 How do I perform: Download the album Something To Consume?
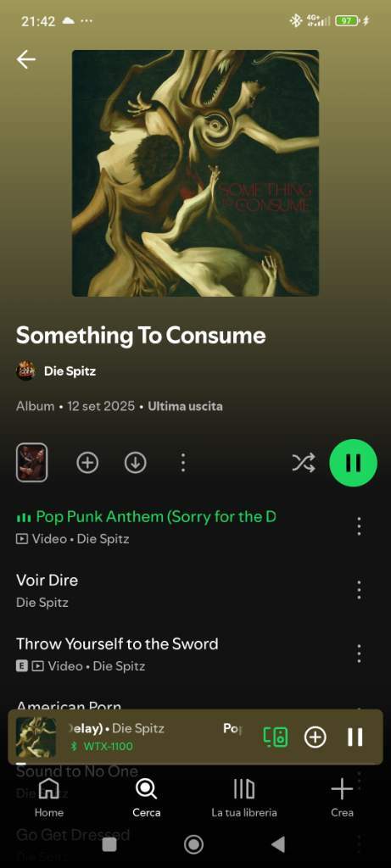tap(135, 463)
